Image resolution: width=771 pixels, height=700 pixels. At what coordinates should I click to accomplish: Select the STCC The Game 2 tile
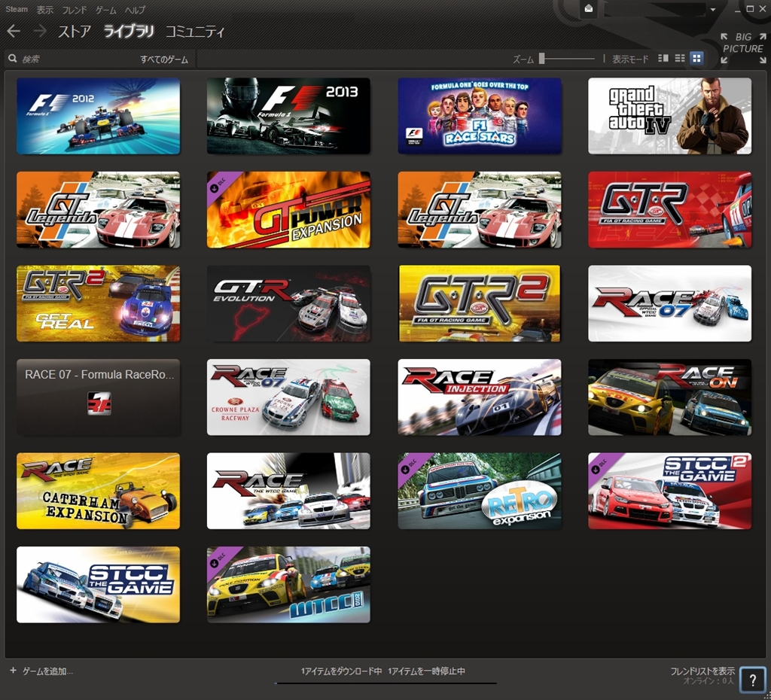[x=669, y=491]
